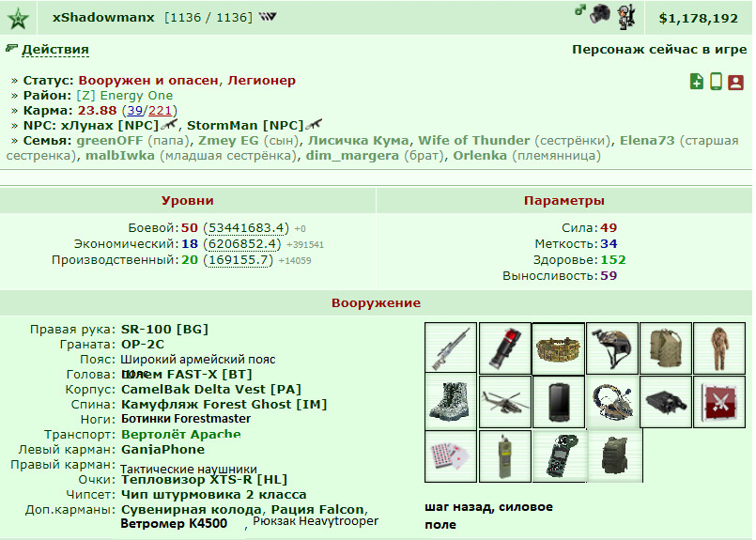Click the rifle icon after StormMan [NPC]

[x=314, y=124]
